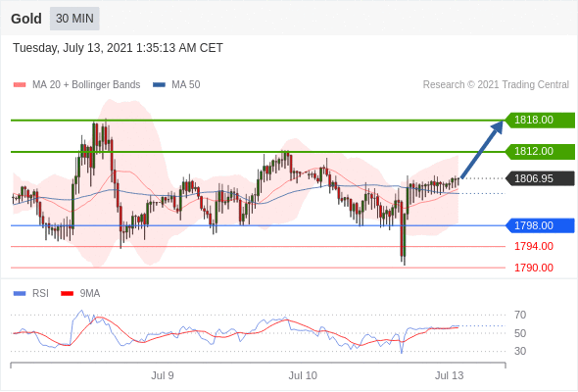
Task: Click the RSI 50 level label
Action: pyautogui.click(x=520, y=333)
